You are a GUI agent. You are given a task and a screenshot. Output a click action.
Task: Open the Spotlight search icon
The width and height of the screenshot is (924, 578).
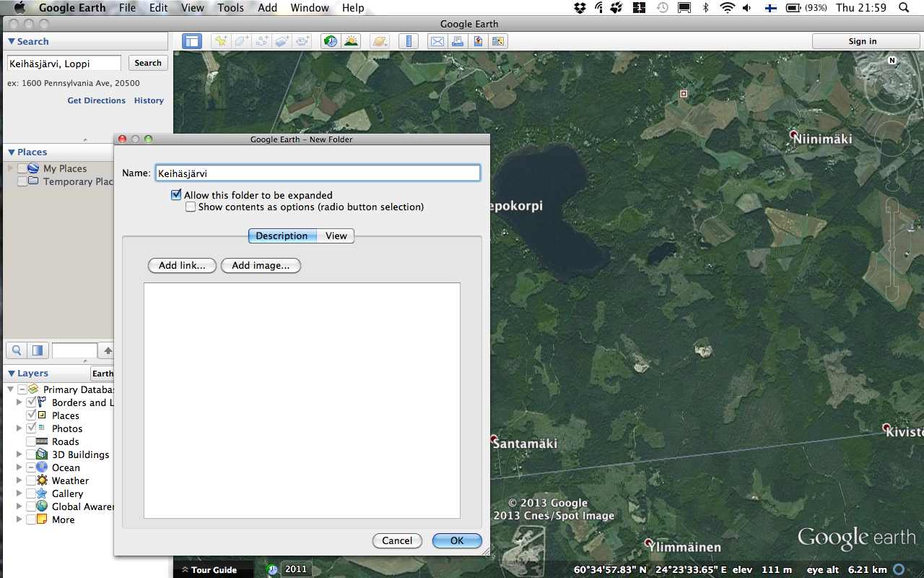pyautogui.click(x=904, y=8)
